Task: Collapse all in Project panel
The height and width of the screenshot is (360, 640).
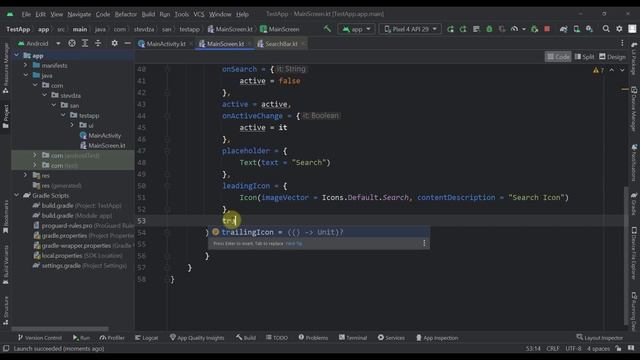Action: [x=98, y=43]
